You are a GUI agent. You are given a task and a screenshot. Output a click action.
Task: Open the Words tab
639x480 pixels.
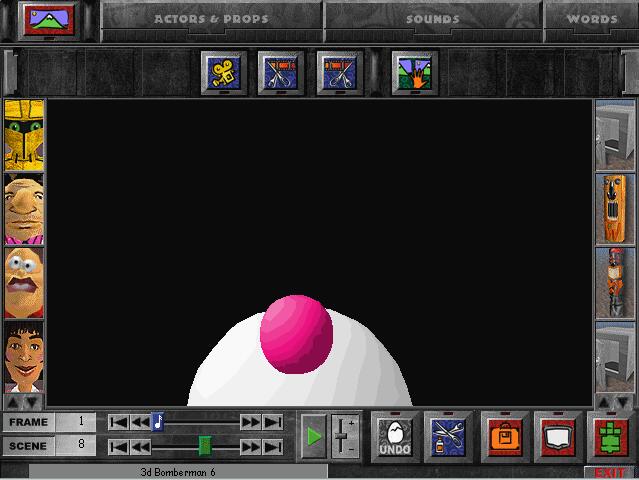point(592,19)
